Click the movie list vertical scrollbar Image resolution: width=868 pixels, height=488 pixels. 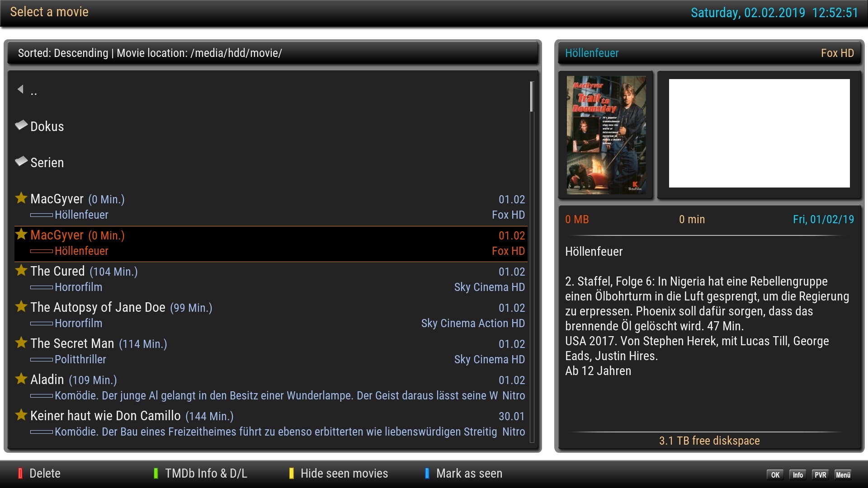[532, 97]
